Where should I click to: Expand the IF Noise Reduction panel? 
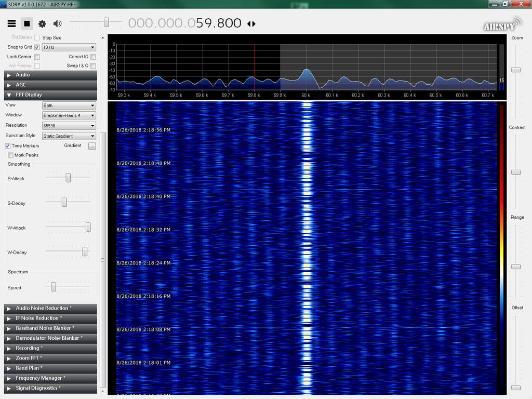[x=50, y=318]
